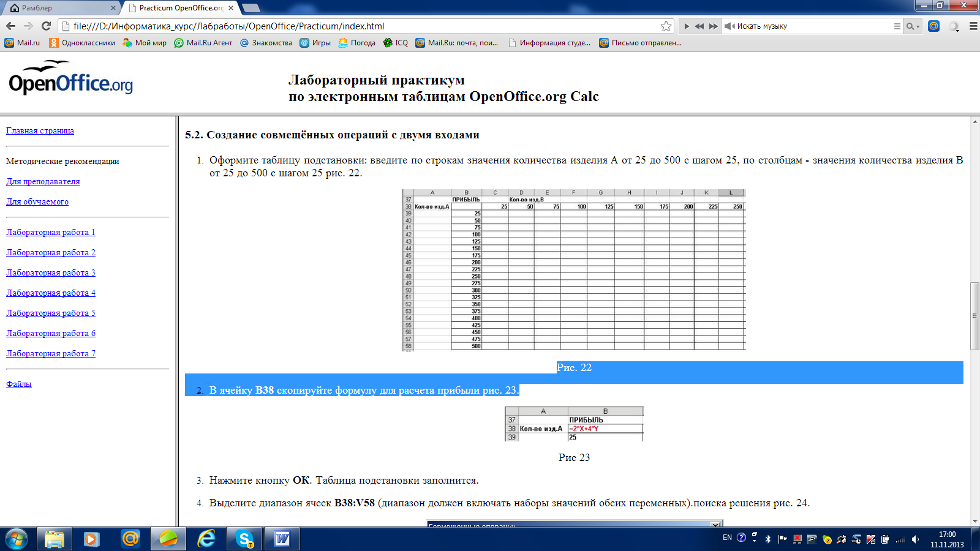Click the OpenOffice.org logo

[x=70, y=78]
